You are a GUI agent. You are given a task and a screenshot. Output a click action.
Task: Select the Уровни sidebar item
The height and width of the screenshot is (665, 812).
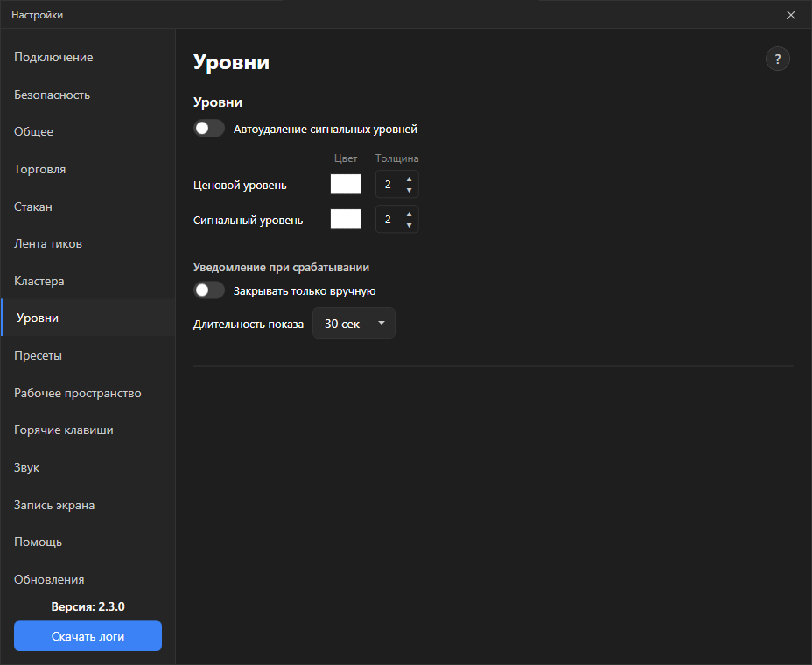(x=88, y=318)
